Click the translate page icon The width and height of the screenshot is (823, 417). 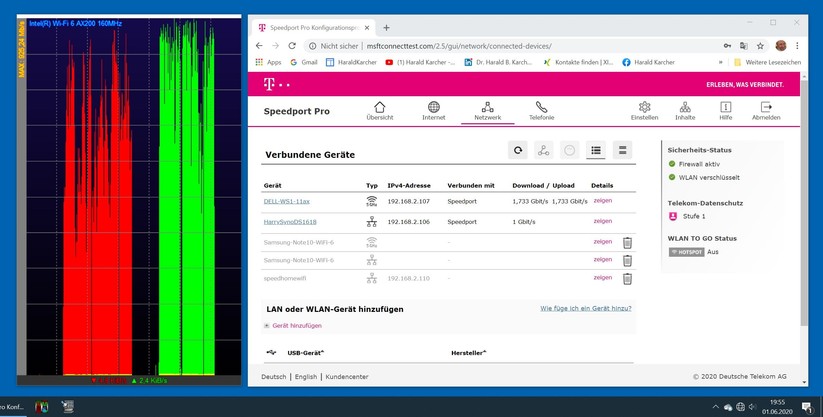744,46
